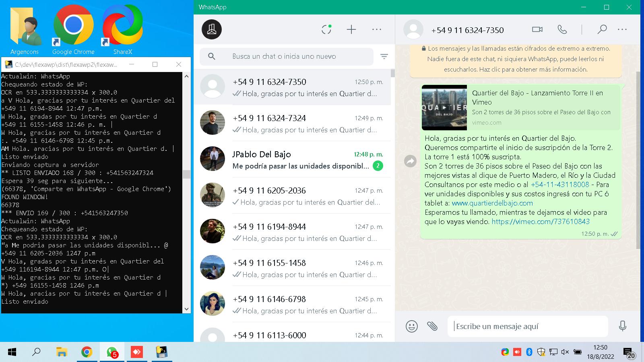Click the console window scroll-up arrow
This screenshot has height=362, width=644.
tap(186, 76)
